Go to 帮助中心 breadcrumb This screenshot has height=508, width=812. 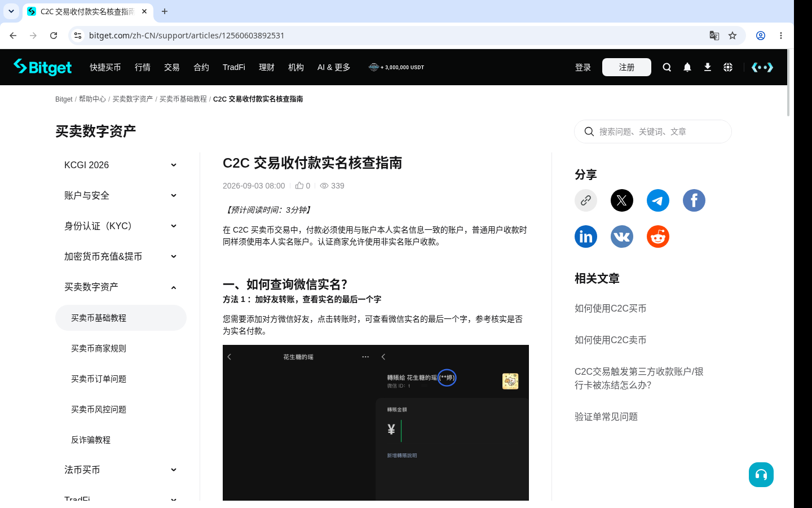pyautogui.click(x=92, y=99)
